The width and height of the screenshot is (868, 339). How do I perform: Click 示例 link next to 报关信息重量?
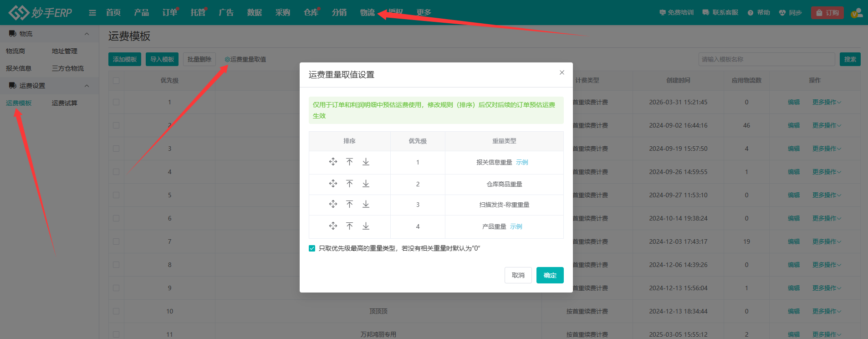522,162
